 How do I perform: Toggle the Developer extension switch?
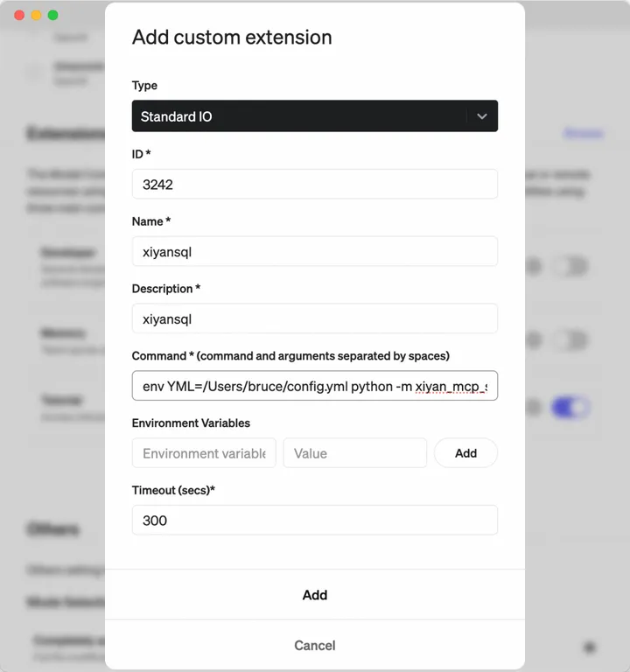tap(572, 267)
